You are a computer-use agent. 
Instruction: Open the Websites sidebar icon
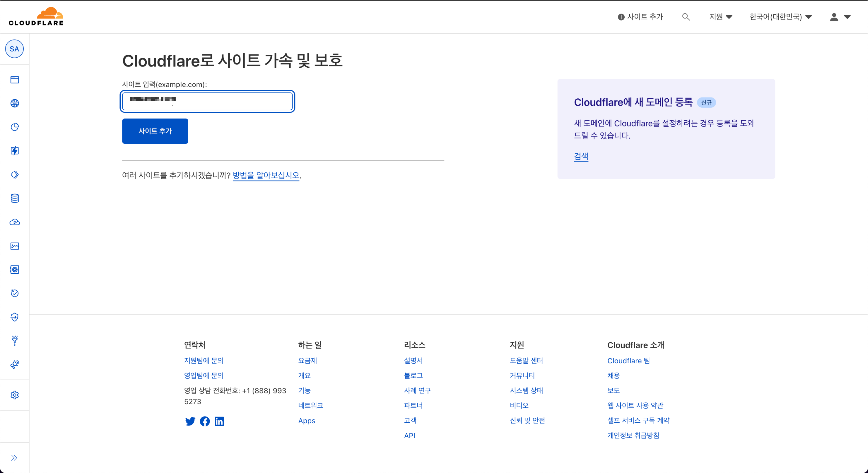[x=14, y=80]
